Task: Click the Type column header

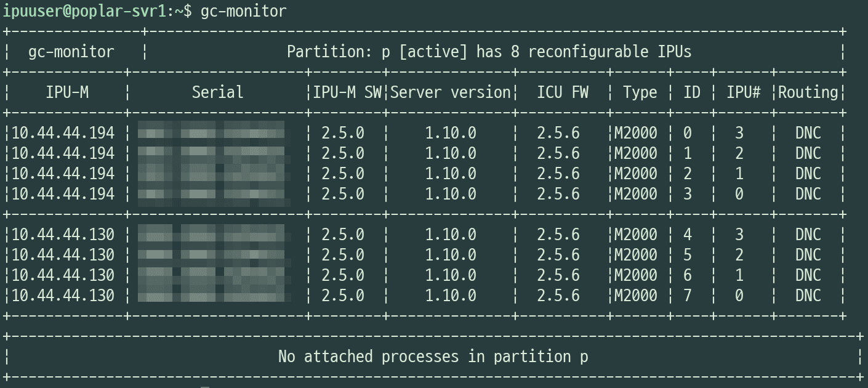Action: tap(640, 92)
